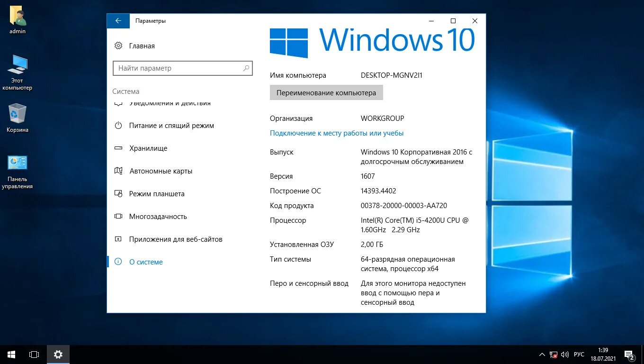The height and width of the screenshot is (364, 644).
Task: Click computer name DESKTOP-MGNV2I1
Action: pyautogui.click(x=392, y=75)
